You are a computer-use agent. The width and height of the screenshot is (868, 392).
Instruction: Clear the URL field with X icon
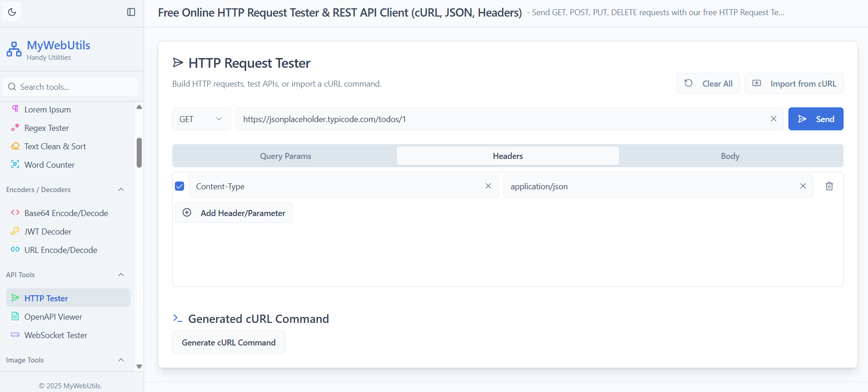coord(773,119)
